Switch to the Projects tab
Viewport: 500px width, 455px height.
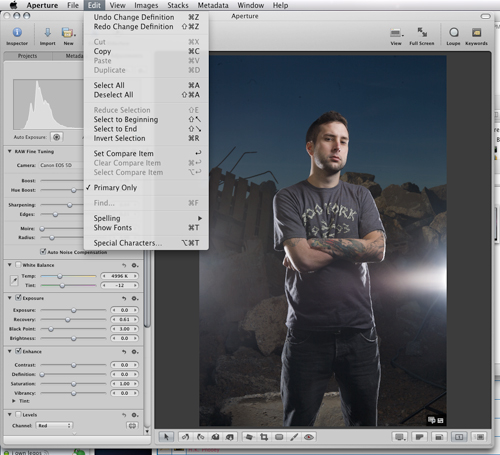click(28, 56)
